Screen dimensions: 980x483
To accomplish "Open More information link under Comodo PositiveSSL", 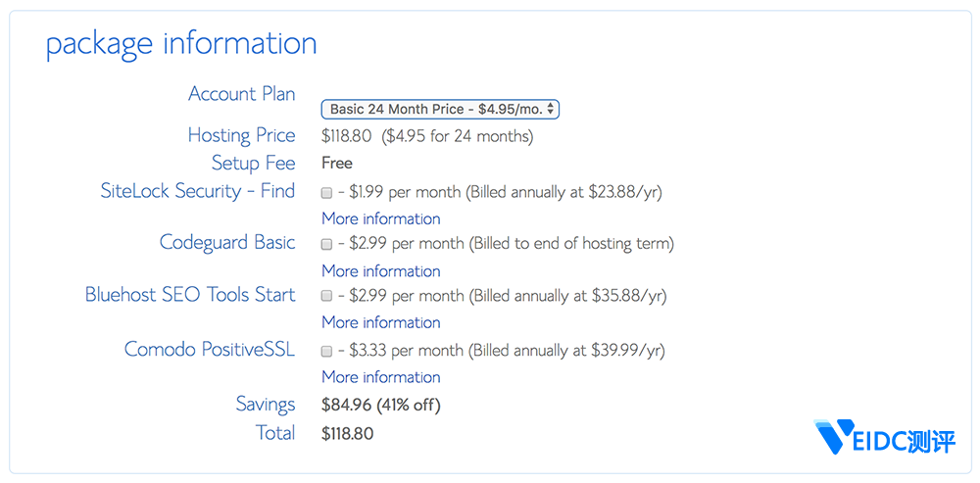I will click(380, 377).
